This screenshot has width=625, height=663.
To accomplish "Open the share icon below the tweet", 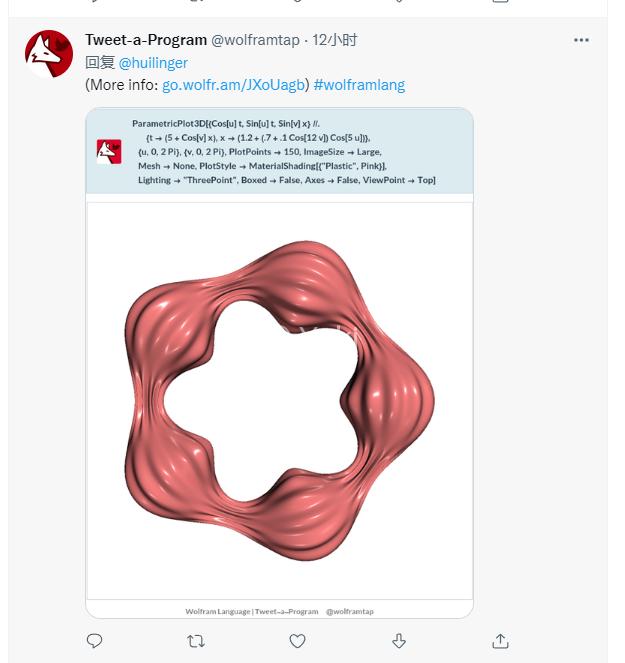I will 501,640.
